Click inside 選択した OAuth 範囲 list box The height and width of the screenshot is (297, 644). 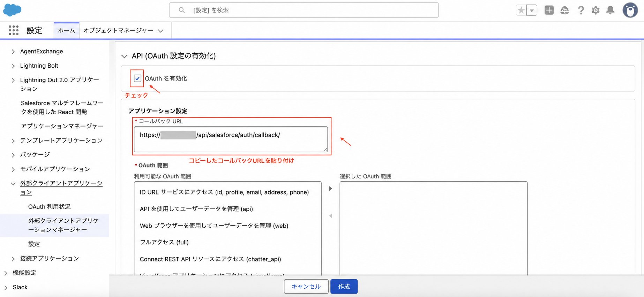(x=433, y=228)
